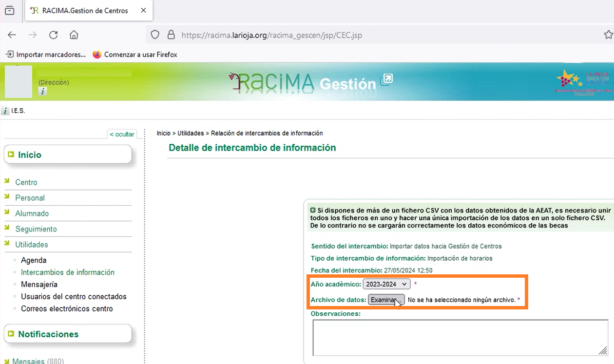Click the text Importación de horarios

click(460, 258)
